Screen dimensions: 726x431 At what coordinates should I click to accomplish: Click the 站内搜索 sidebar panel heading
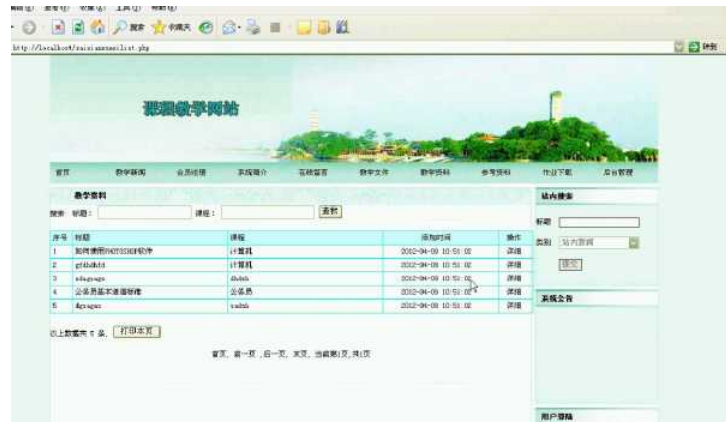[557, 196]
